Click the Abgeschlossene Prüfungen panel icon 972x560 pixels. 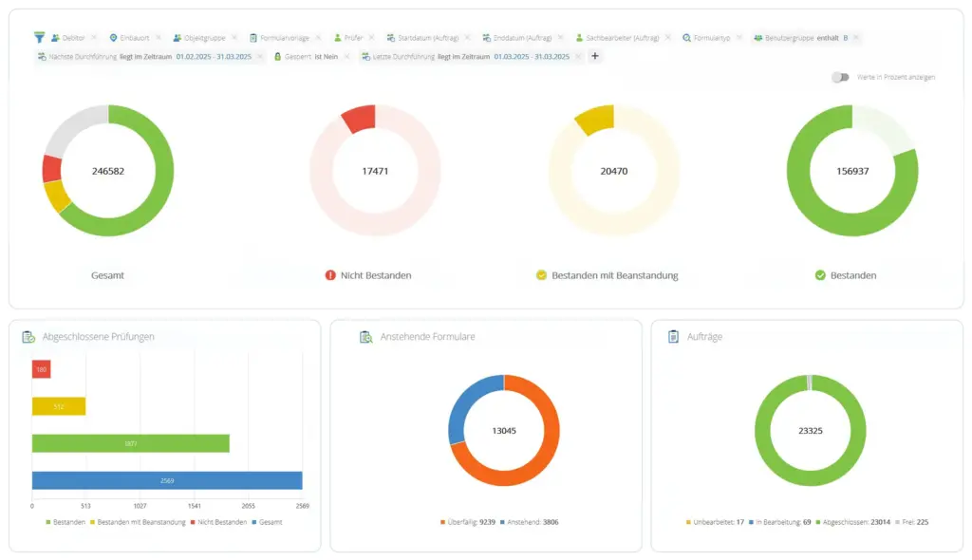tap(28, 336)
